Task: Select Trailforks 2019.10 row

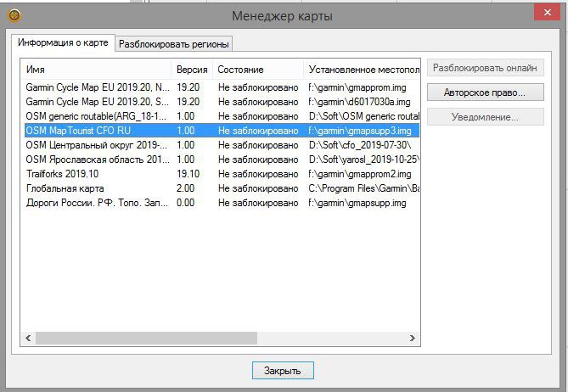Action: click(222, 174)
